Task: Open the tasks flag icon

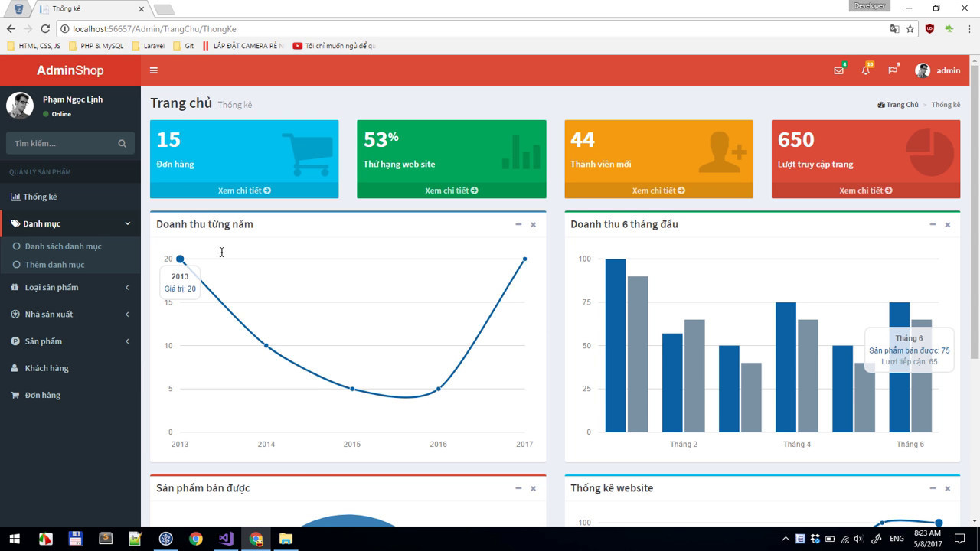Action: (x=893, y=70)
